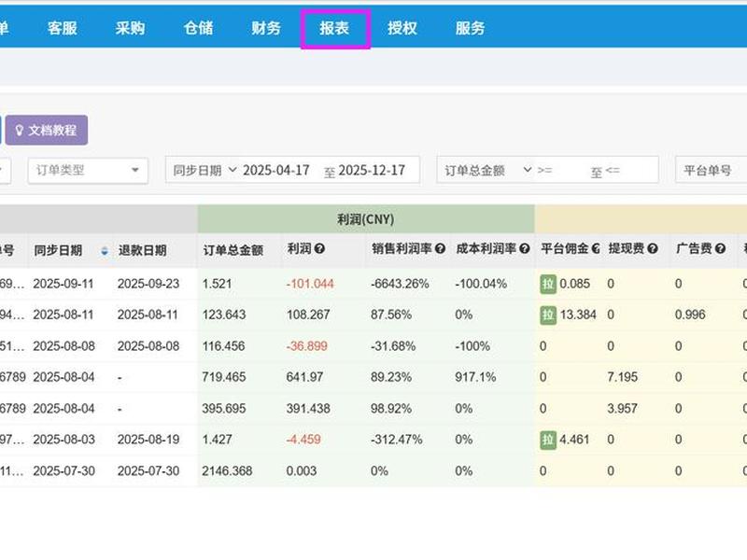This screenshot has width=747, height=560.
Task: Click the green 拉 badge beside 4.461
Action: 548,440
